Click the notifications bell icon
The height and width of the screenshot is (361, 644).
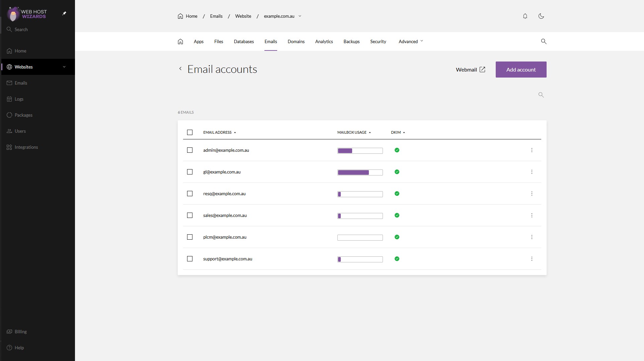(x=525, y=16)
